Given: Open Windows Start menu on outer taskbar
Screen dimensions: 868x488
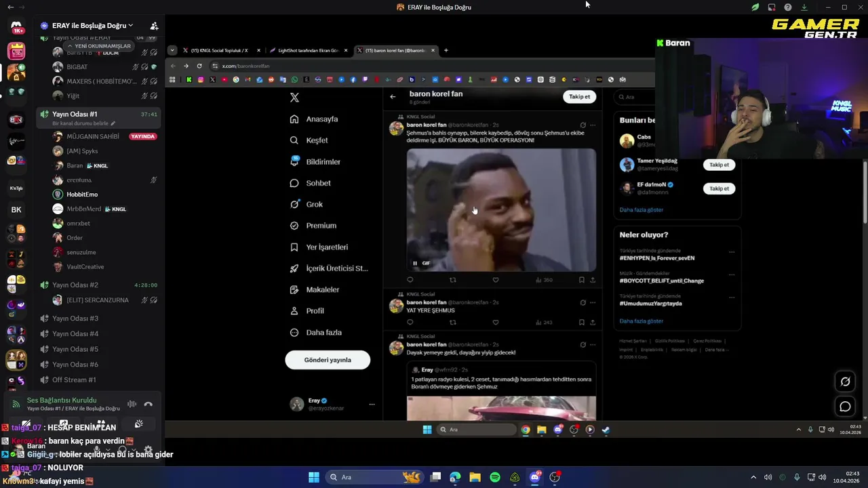Looking at the screenshot, I should [x=313, y=477].
